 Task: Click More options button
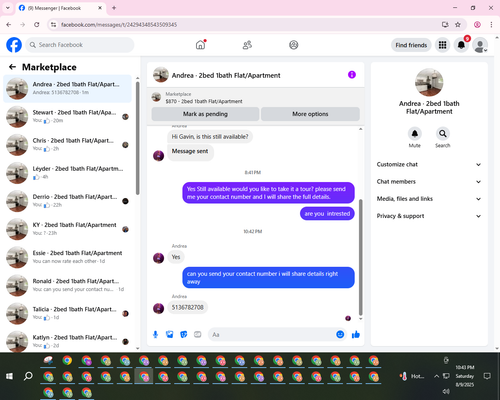pyautogui.click(x=310, y=114)
